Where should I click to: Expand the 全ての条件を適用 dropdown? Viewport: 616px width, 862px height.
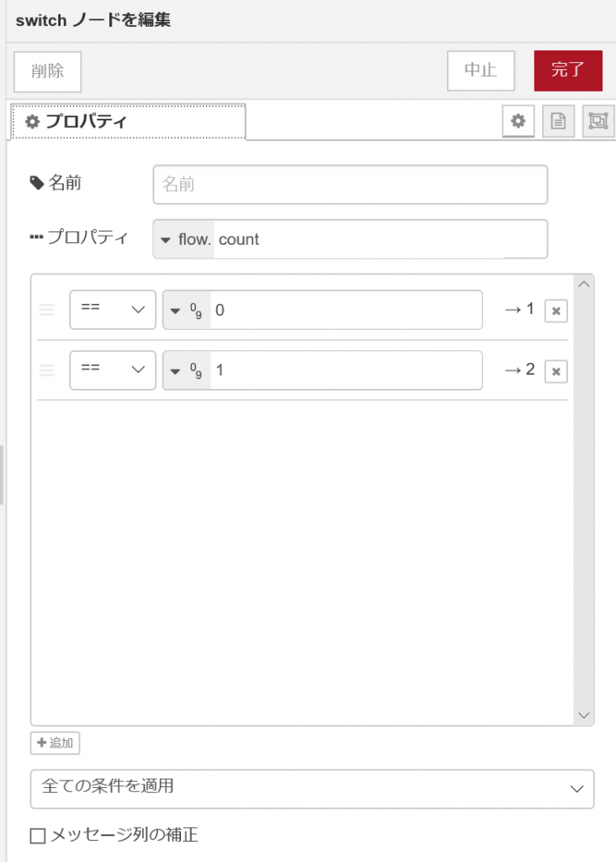(312, 789)
